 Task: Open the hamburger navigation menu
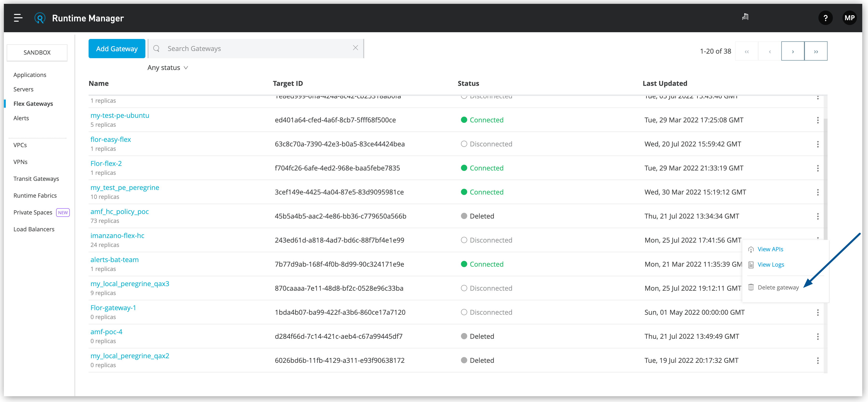18,18
